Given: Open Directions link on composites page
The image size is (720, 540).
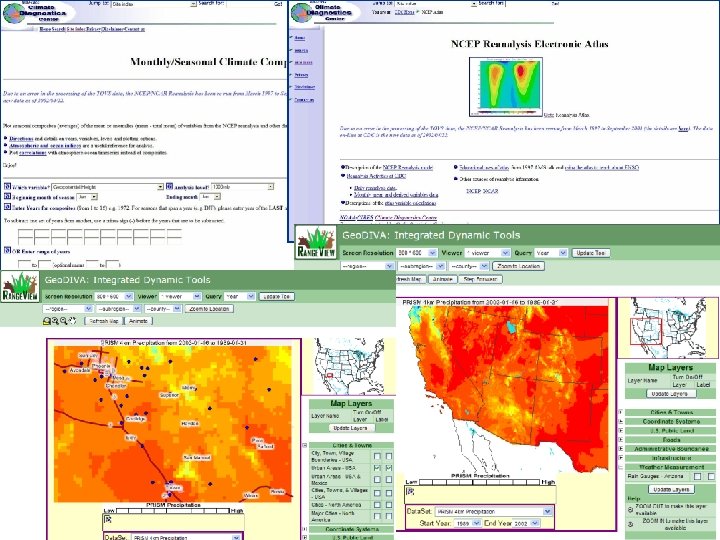Looking at the screenshot, I should (x=21, y=138).
